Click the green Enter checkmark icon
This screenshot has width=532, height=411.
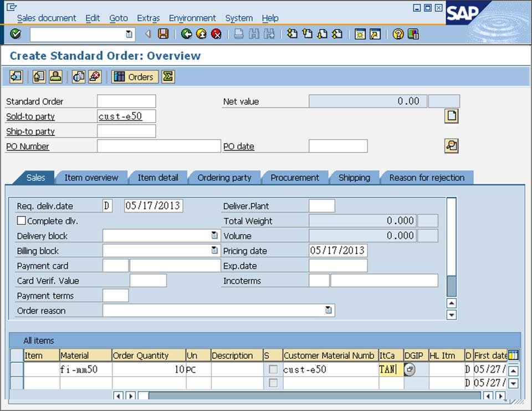(16, 34)
